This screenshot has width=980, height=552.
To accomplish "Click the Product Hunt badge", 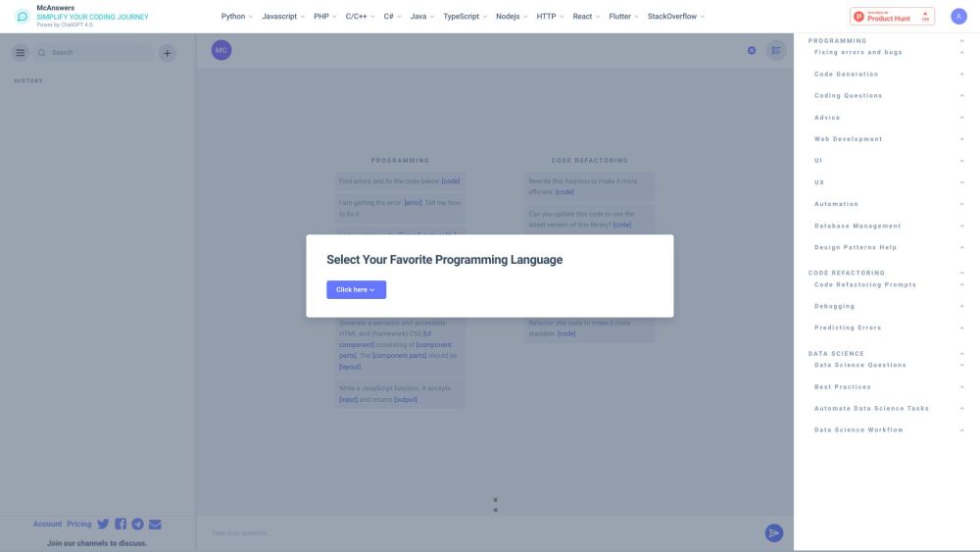I will (892, 17).
